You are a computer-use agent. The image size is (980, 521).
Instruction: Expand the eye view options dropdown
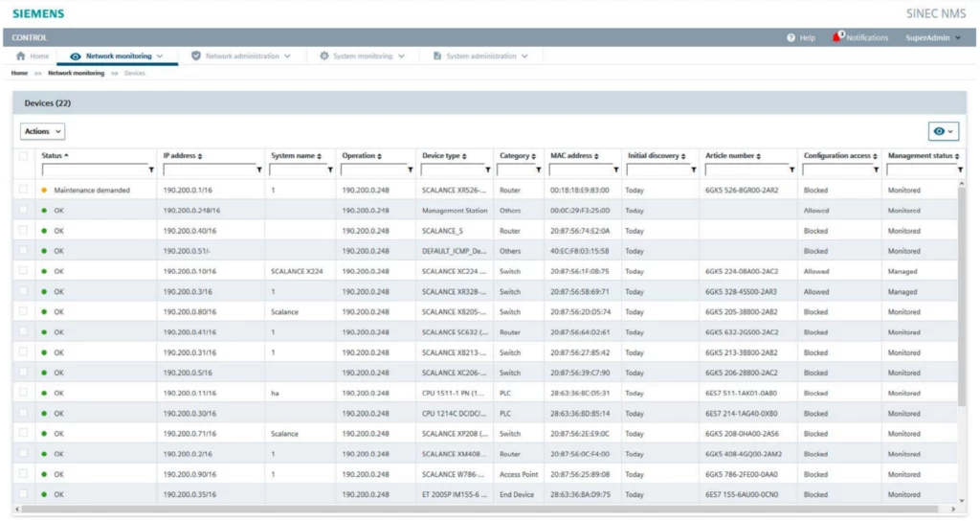[x=943, y=131]
